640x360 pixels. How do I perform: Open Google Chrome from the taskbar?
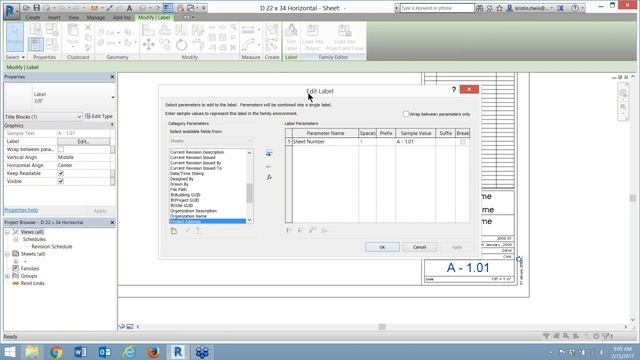56,352
